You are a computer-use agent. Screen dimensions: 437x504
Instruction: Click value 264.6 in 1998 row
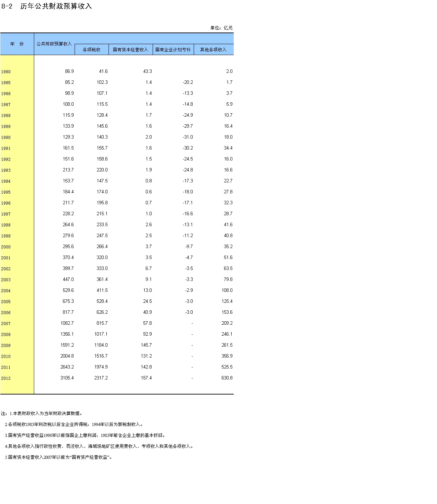point(68,225)
